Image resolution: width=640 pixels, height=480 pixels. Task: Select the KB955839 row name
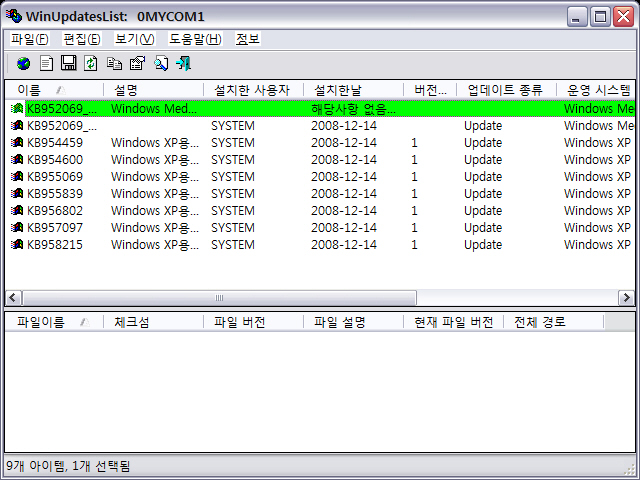coord(55,193)
